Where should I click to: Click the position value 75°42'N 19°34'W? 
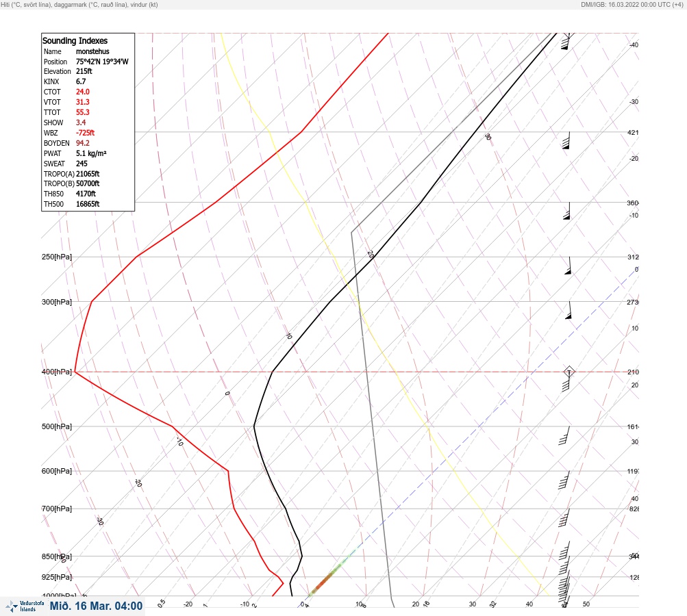coord(102,62)
